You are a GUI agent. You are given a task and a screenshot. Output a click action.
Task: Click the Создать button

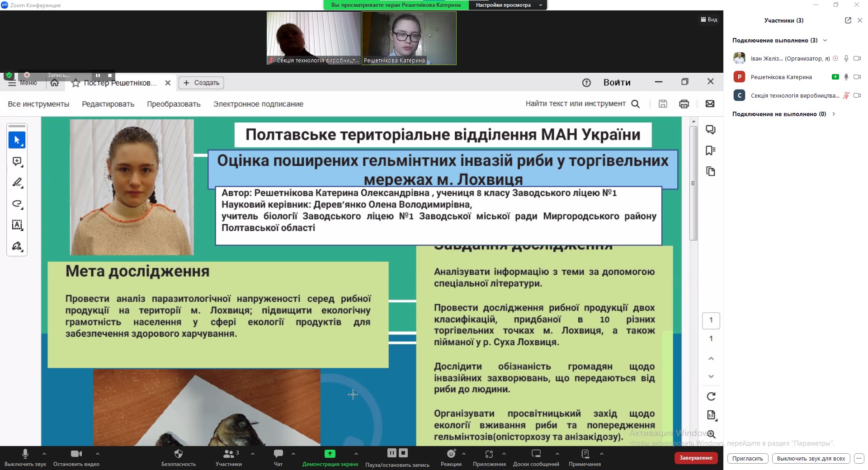(202, 83)
